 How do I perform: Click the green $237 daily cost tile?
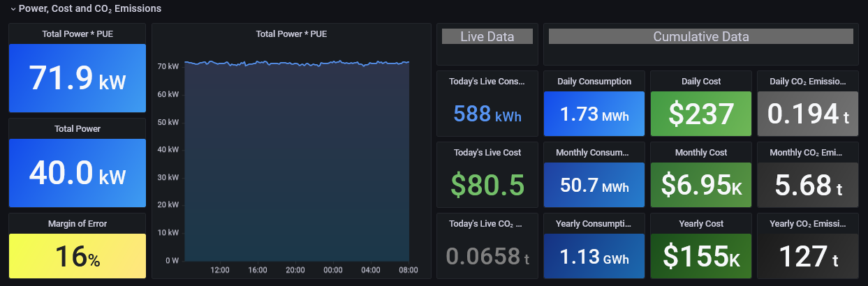(700, 114)
